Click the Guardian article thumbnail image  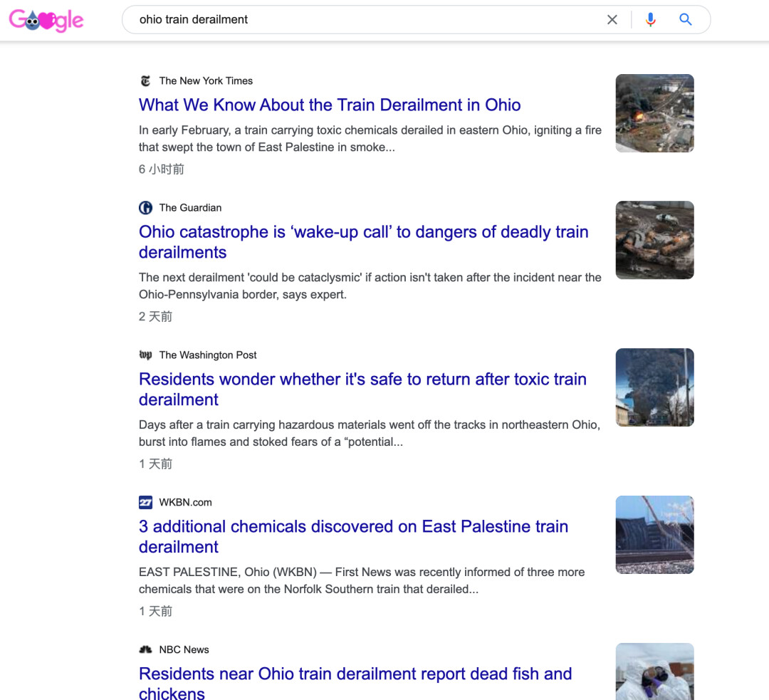pyautogui.click(x=655, y=240)
